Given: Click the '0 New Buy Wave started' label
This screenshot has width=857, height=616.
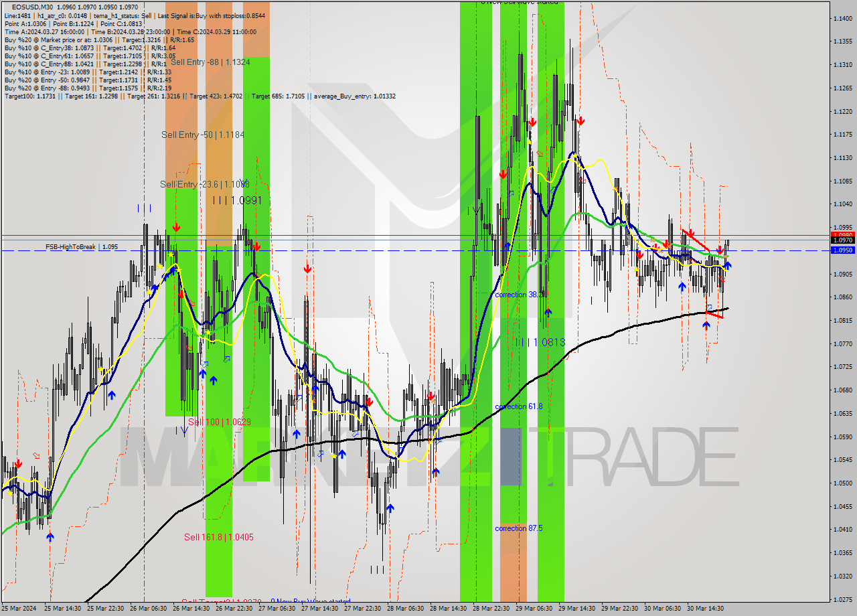Looking at the screenshot, I should click(310, 601).
